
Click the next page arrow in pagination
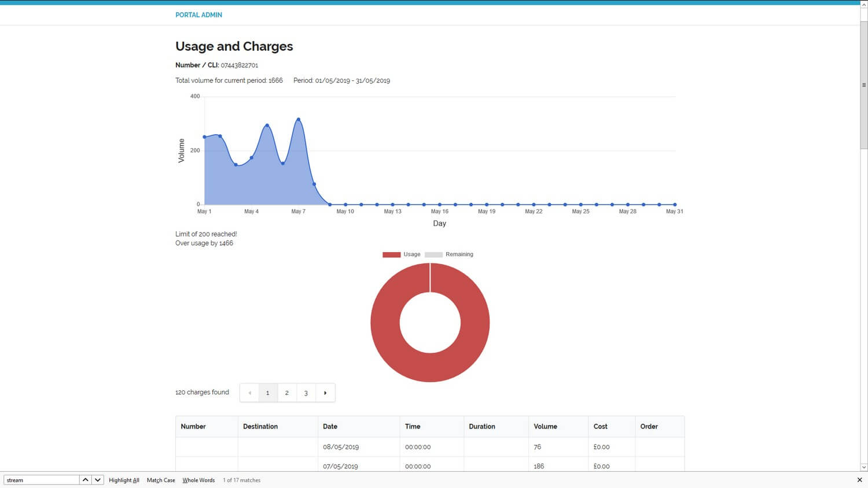[325, 393]
